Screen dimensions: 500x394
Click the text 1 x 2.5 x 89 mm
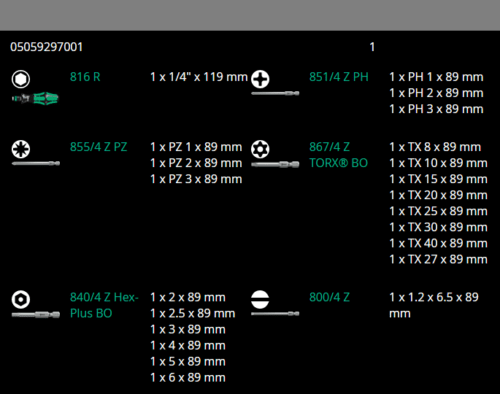(x=193, y=313)
